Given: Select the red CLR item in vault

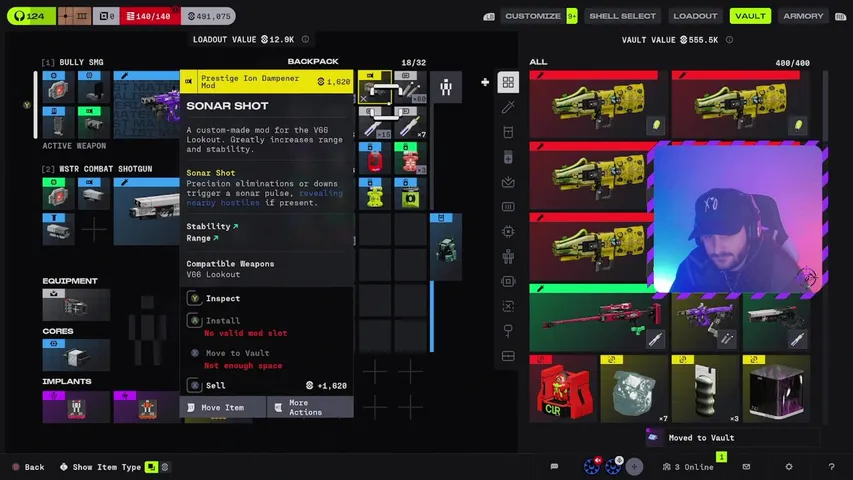Looking at the screenshot, I should 564,389.
